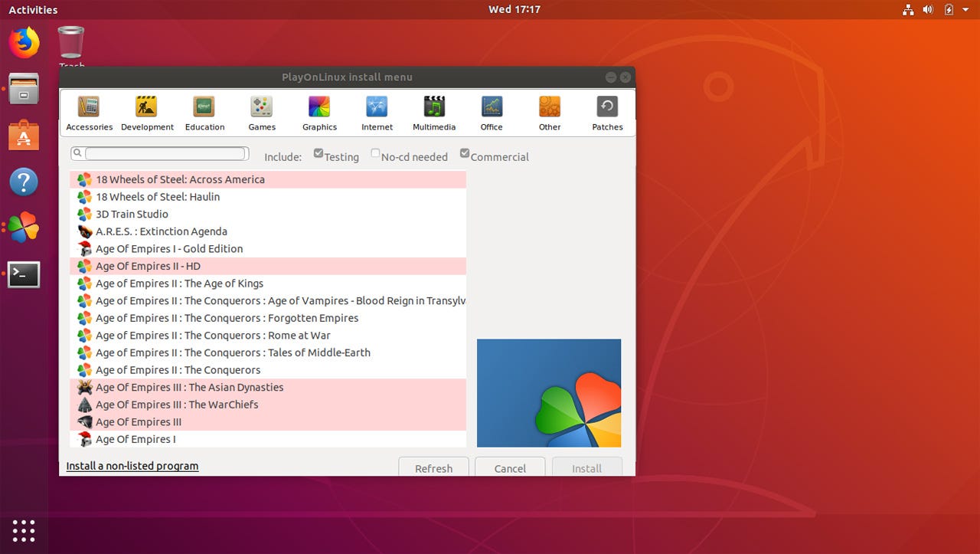Image resolution: width=980 pixels, height=554 pixels.
Task: Uncheck the Testing checkbox
Action: [318, 152]
